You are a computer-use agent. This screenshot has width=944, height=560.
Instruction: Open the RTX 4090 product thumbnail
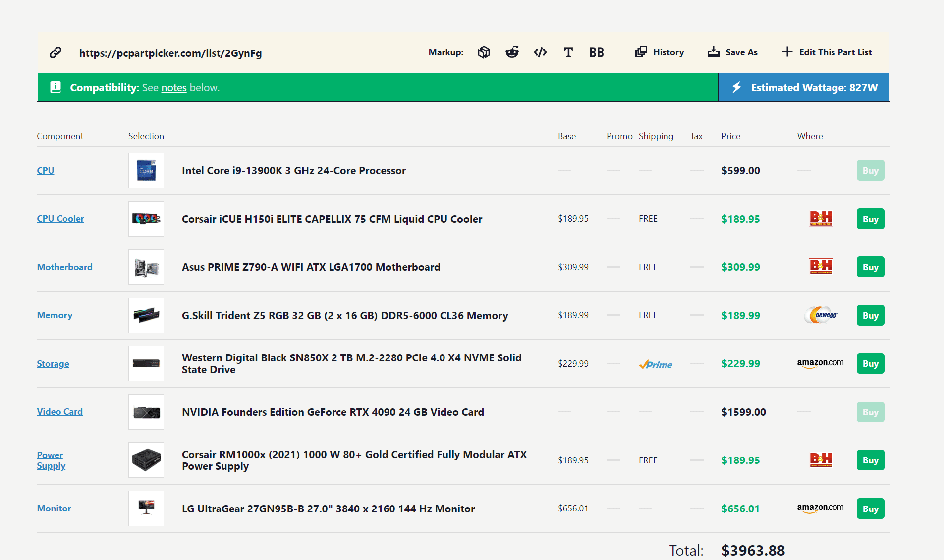[x=146, y=412]
